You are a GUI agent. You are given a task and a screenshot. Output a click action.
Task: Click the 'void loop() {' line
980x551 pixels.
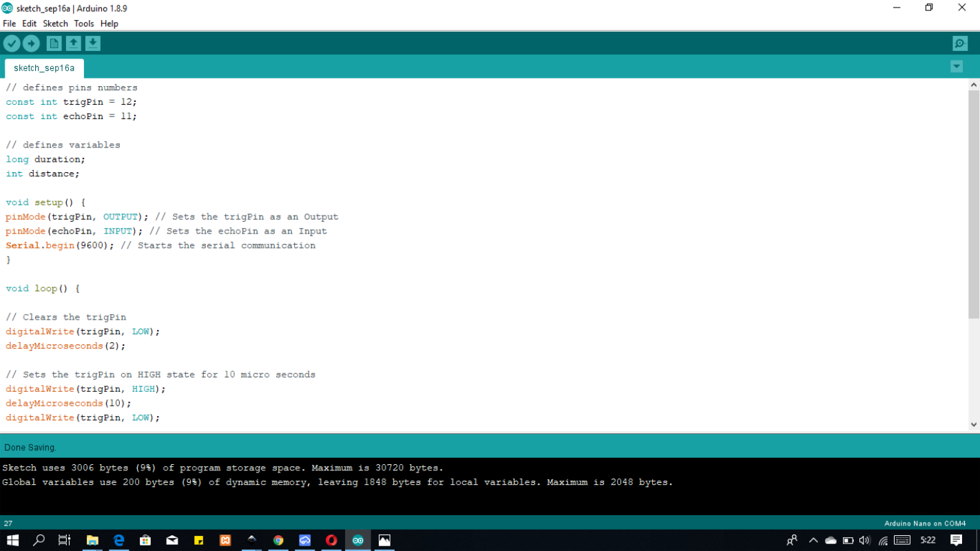[x=43, y=289]
